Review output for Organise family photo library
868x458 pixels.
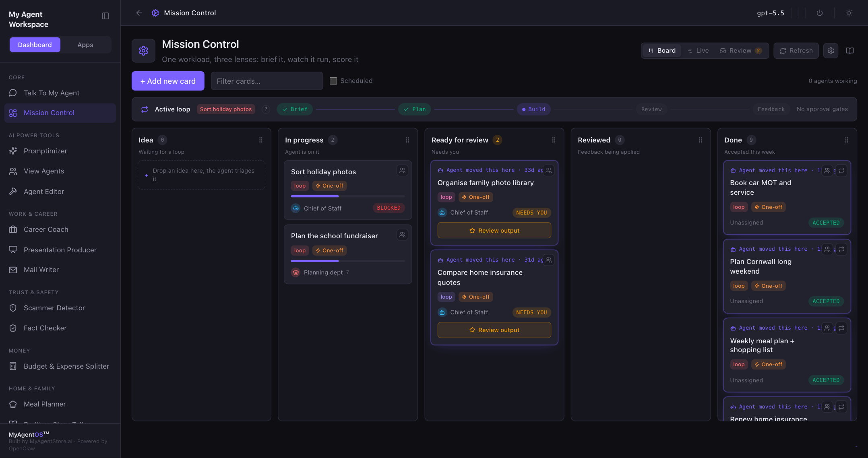[x=494, y=230]
